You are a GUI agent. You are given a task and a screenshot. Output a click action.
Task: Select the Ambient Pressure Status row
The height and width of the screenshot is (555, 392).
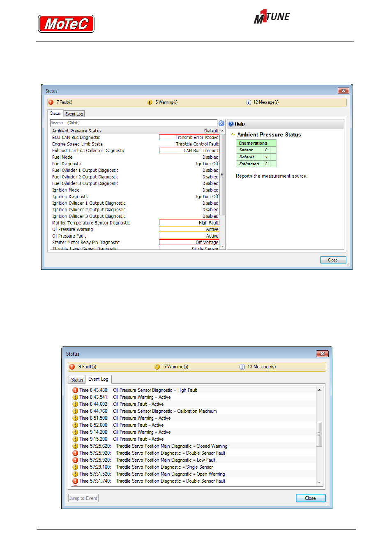(135, 131)
